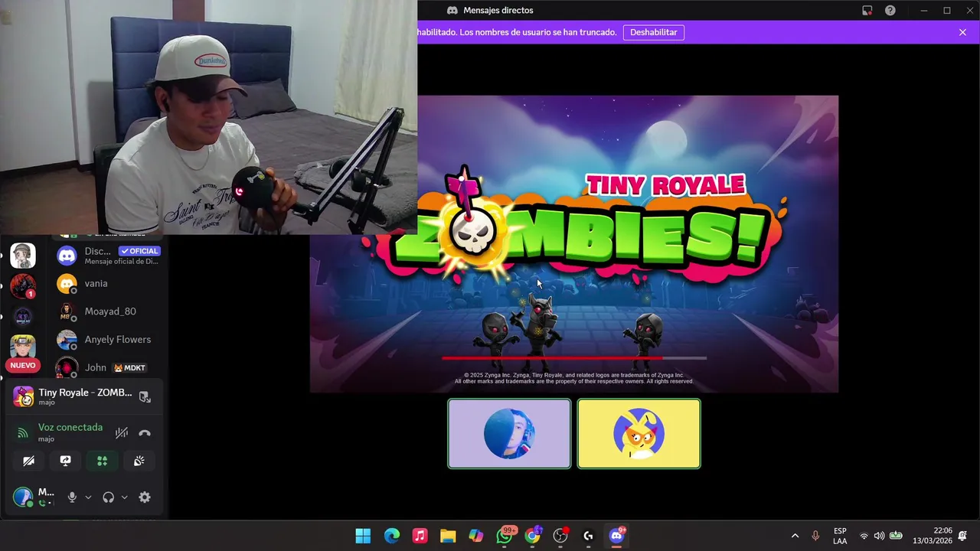Open the vania direct message

[107, 283]
